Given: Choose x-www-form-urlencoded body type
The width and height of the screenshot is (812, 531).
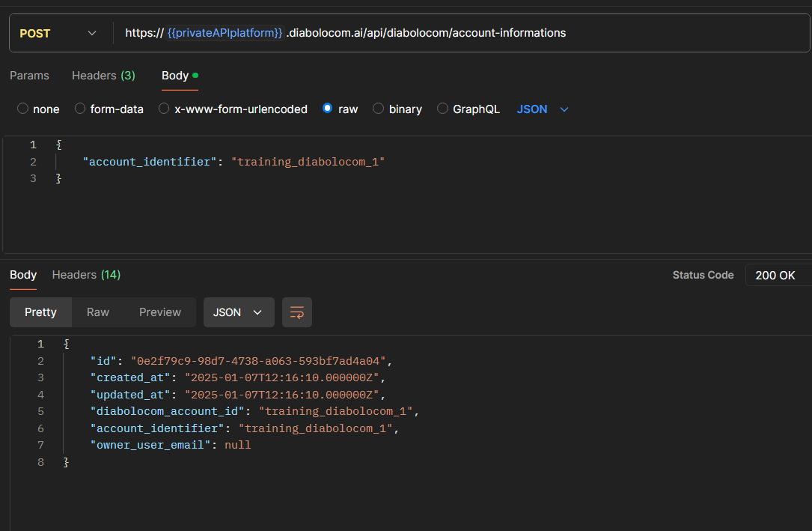Looking at the screenshot, I should tap(164, 109).
